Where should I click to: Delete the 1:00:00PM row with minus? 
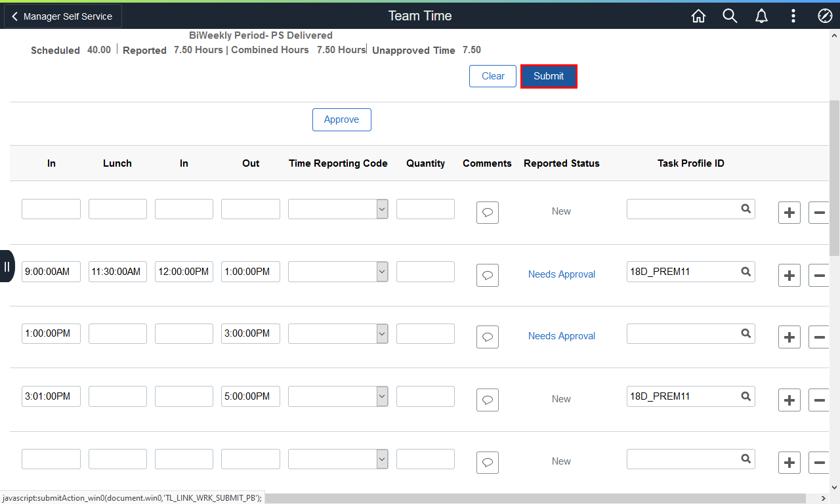click(x=819, y=337)
